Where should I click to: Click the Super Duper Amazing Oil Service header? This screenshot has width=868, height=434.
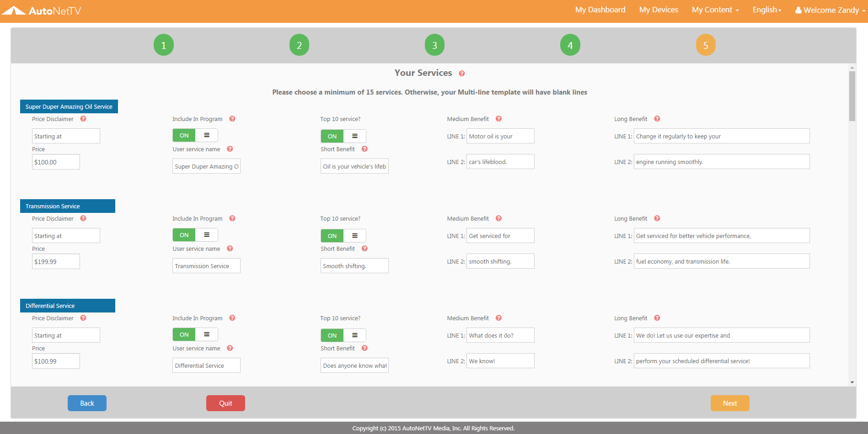69,106
